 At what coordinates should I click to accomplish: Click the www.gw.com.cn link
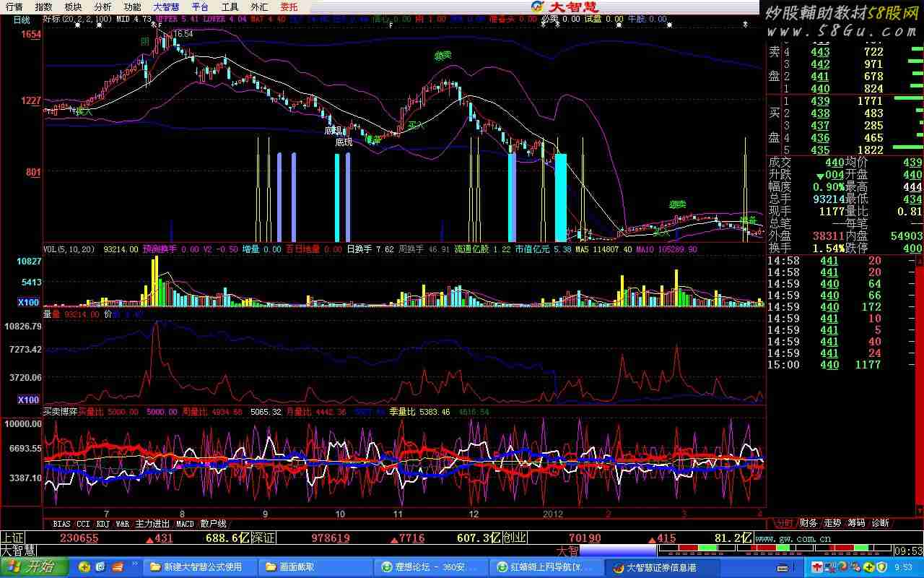pos(794,538)
